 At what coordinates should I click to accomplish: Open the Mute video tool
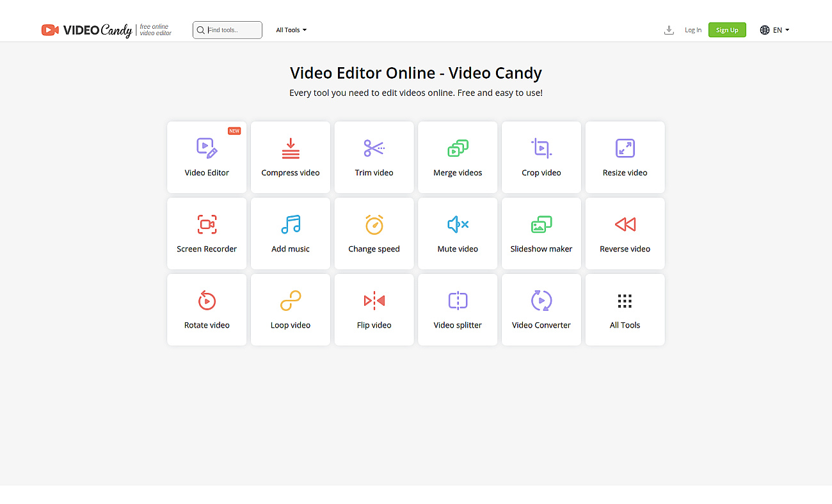click(458, 233)
